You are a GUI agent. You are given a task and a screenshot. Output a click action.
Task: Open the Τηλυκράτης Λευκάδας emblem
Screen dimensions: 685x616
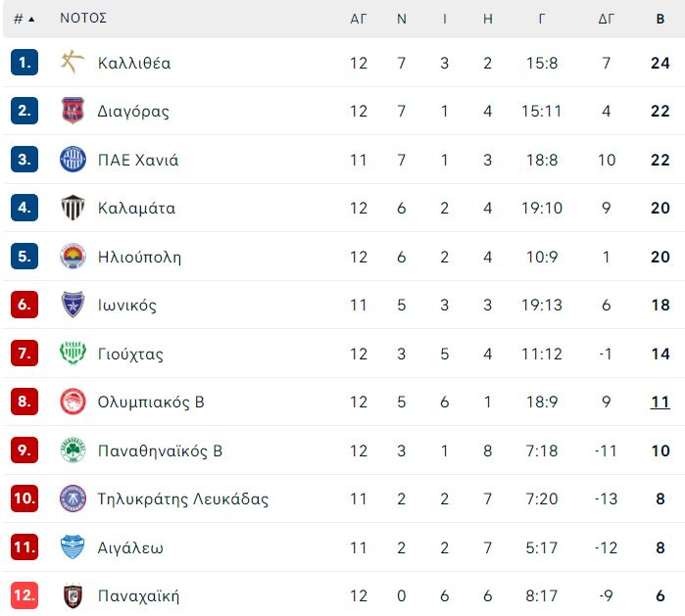pos(73,498)
